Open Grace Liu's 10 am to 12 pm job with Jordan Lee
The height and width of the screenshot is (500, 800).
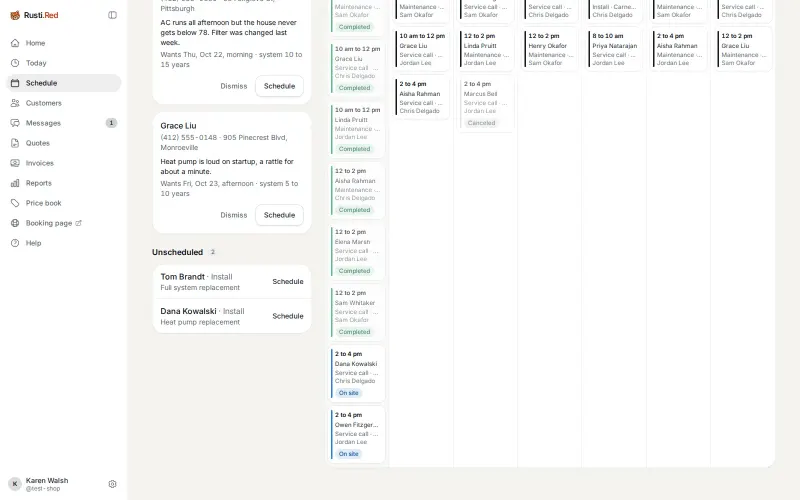pyautogui.click(x=421, y=49)
